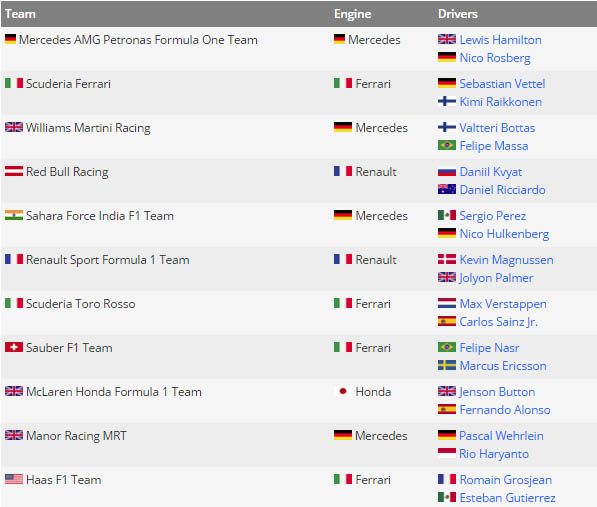The width and height of the screenshot is (597, 507).
Task: Follow the Kimi Raikkonen link
Action: click(501, 102)
